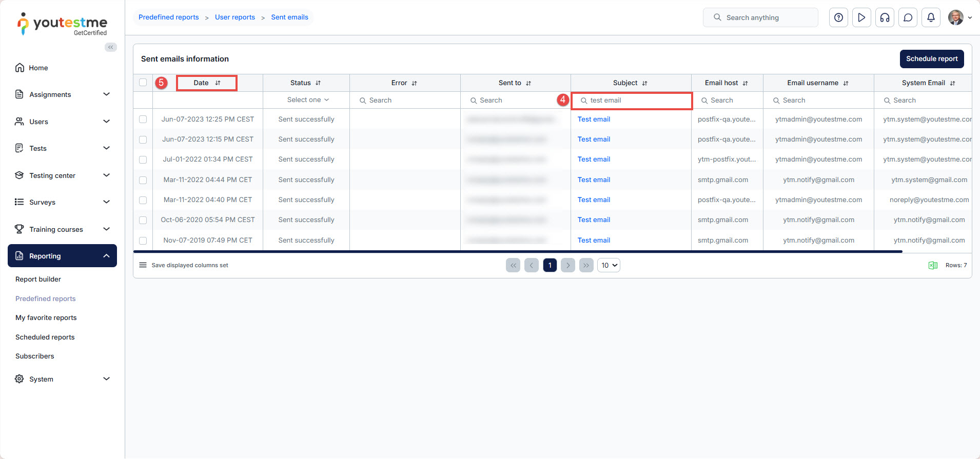This screenshot has height=459, width=980.
Task: Click the help question mark icon
Action: (838, 17)
